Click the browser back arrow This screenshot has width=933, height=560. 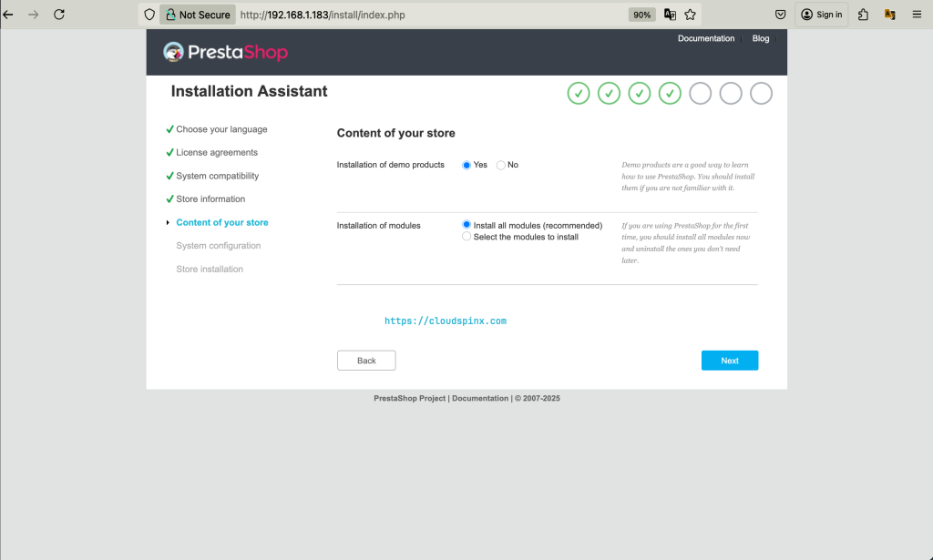8,15
